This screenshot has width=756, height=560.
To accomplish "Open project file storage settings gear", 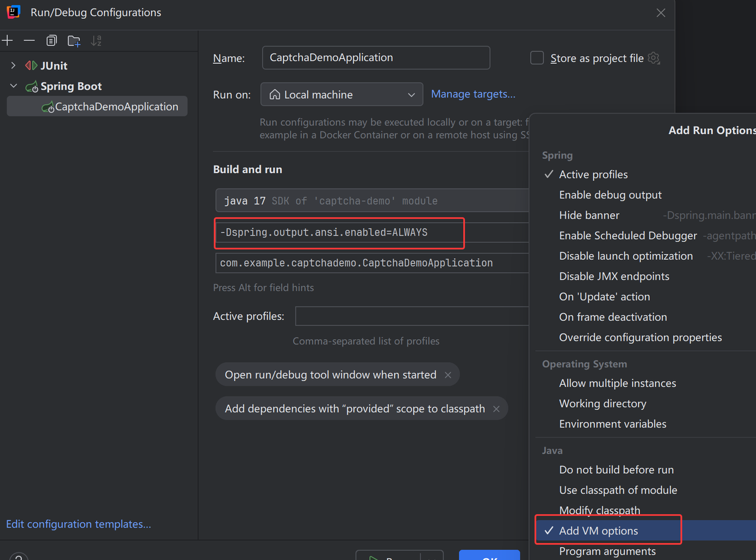I will pyautogui.click(x=653, y=58).
